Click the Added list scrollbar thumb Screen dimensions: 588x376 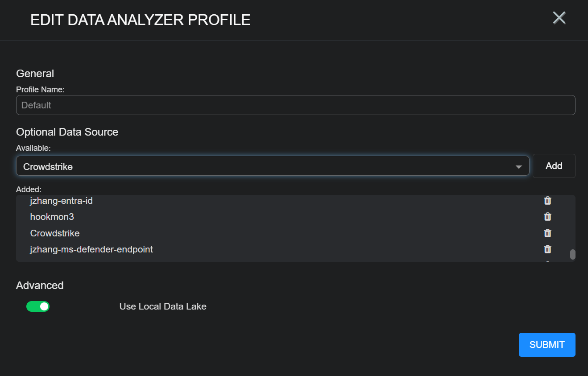point(572,254)
